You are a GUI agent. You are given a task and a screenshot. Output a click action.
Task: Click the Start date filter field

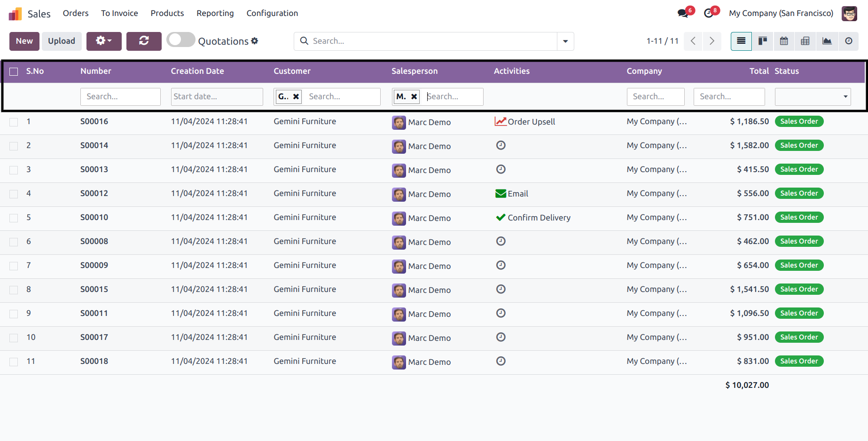[x=217, y=96]
